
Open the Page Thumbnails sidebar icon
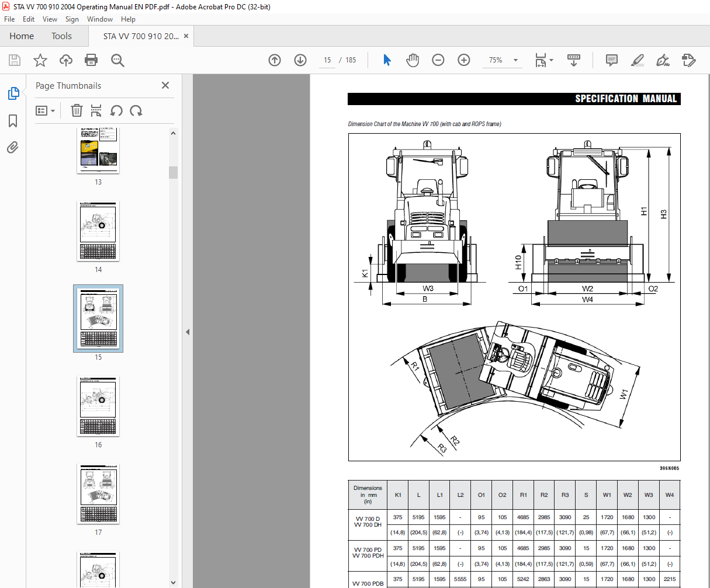[13, 93]
